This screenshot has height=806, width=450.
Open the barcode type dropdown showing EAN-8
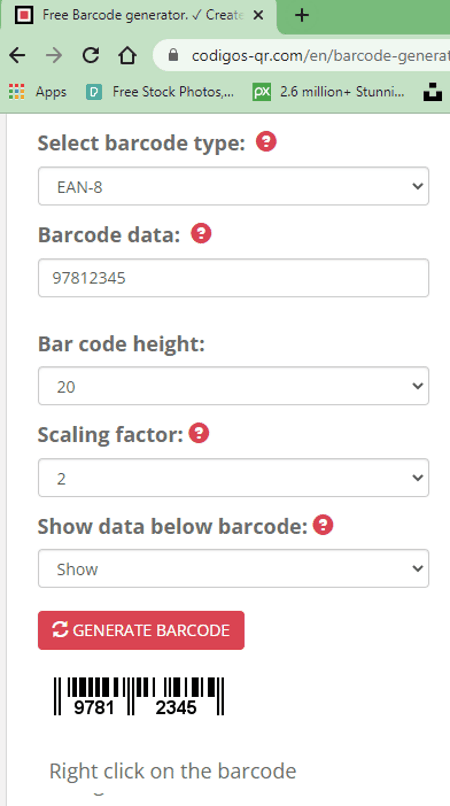click(233, 186)
